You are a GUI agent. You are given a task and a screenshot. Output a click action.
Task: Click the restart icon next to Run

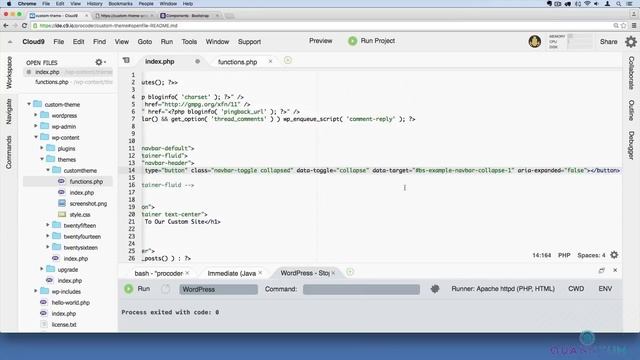tap(165, 289)
